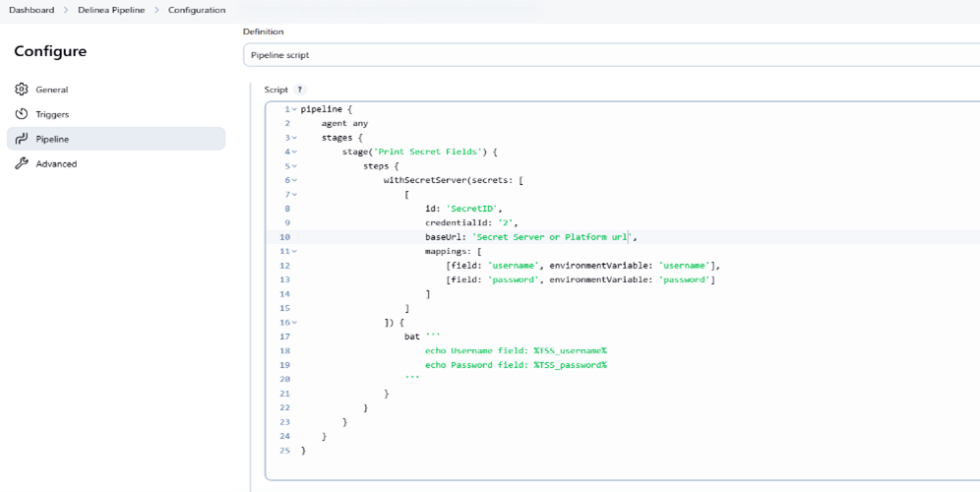This screenshot has width=980, height=492.
Task: Fold the steps block on line 5
Action: (294, 166)
